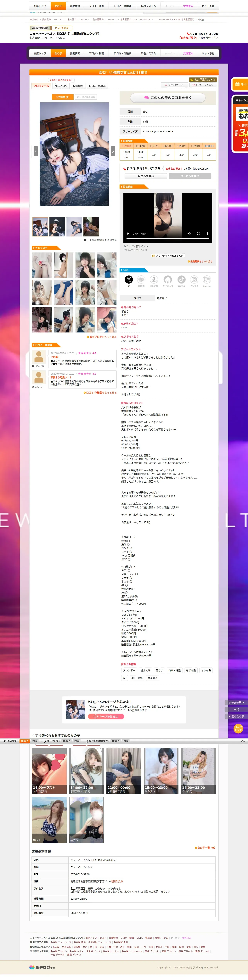Enter fullscreen on the video player
The height and width of the screenshot is (980, 248).
pos(198,234)
